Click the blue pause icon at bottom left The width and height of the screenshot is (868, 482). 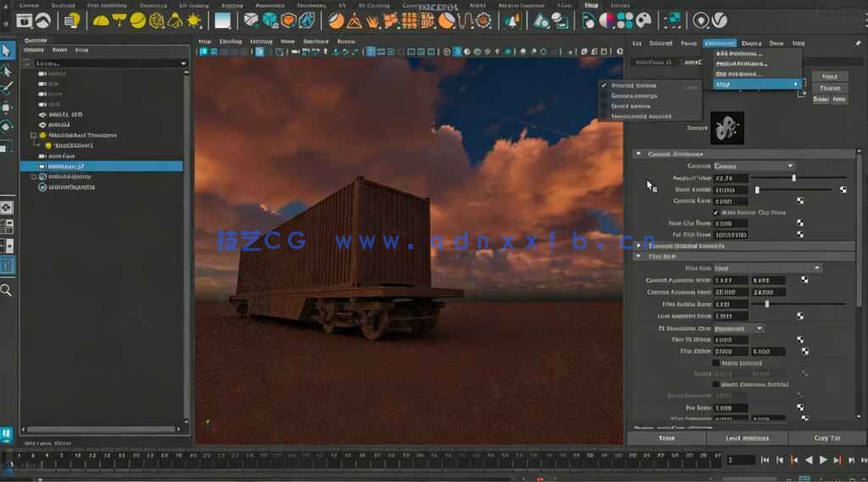(7, 434)
